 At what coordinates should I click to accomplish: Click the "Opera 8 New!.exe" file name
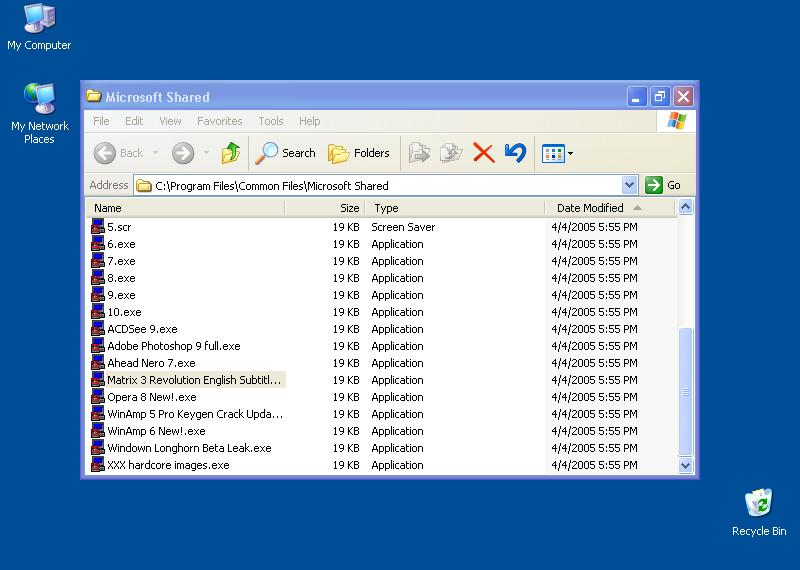point(152,397)
